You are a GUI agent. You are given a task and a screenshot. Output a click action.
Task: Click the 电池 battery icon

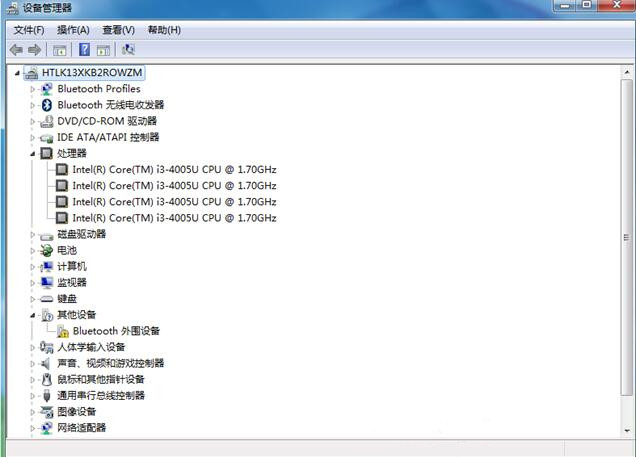pos(47,251)
